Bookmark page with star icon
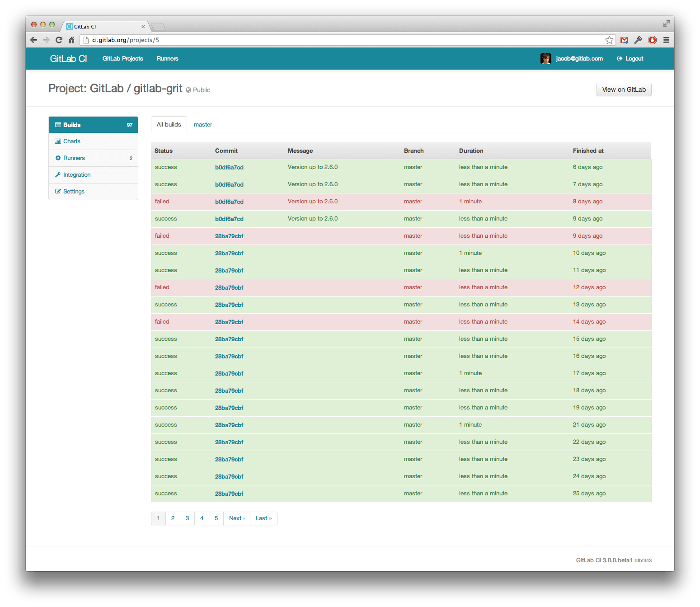 609,40
